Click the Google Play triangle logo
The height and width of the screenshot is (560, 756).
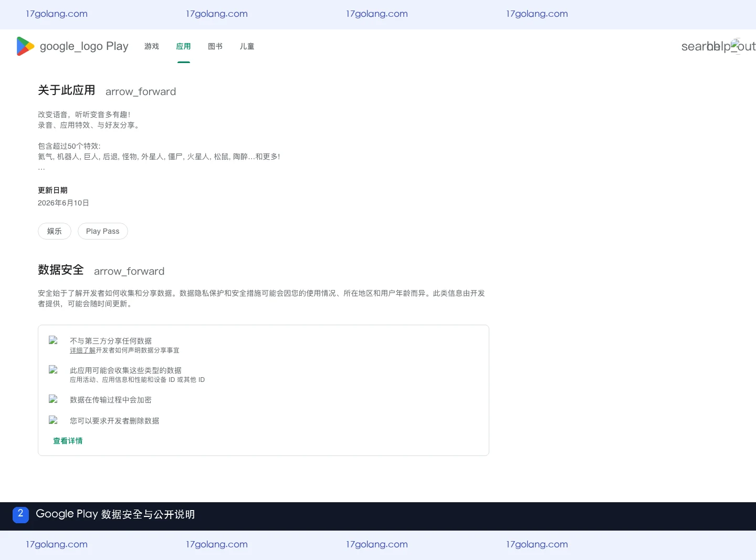(25, 46)
